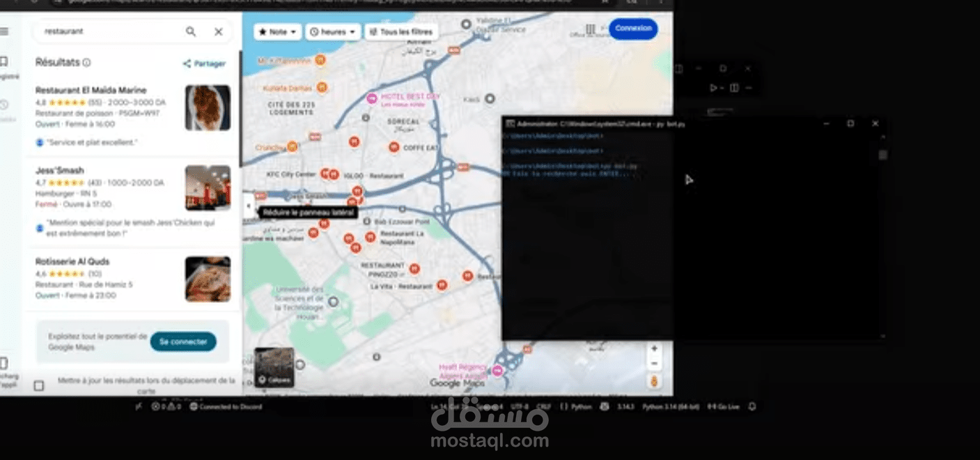Click the map zoom-in plus control
This screenshot has width=980, height=460.
(x=653, y=347)
